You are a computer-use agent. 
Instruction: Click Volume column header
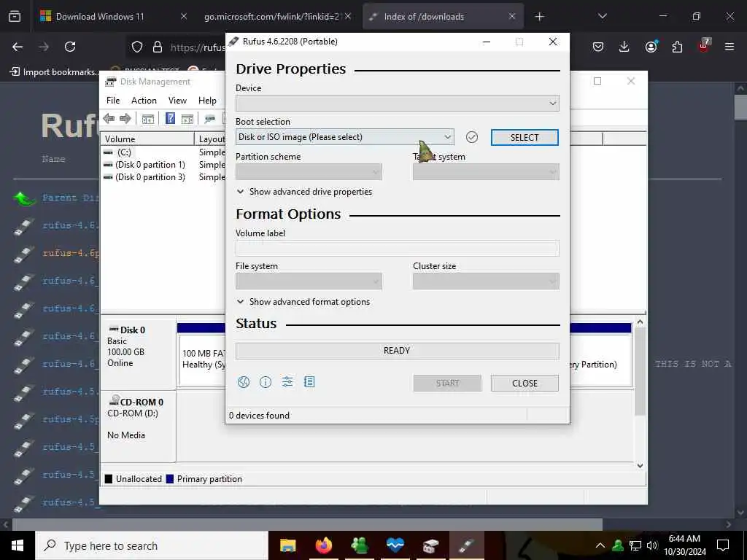pyautogui.click(x=147, y=139)
